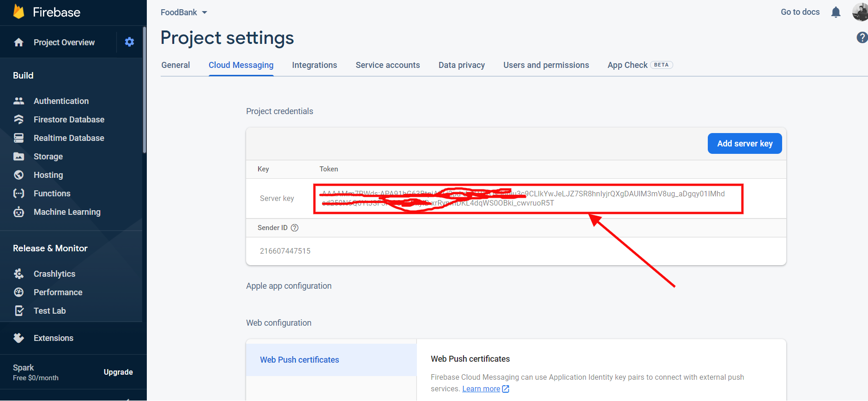Open Extensions menu item
Image resolution: width=868 pixels, height=401 pixels.
53,338
